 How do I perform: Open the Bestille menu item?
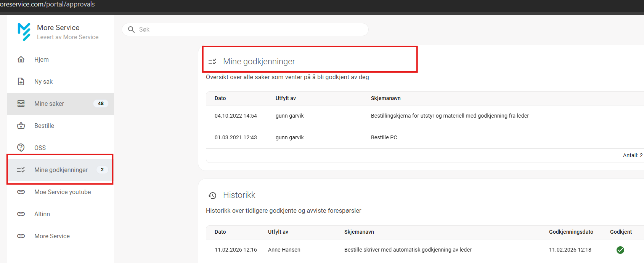coord(44,126)
